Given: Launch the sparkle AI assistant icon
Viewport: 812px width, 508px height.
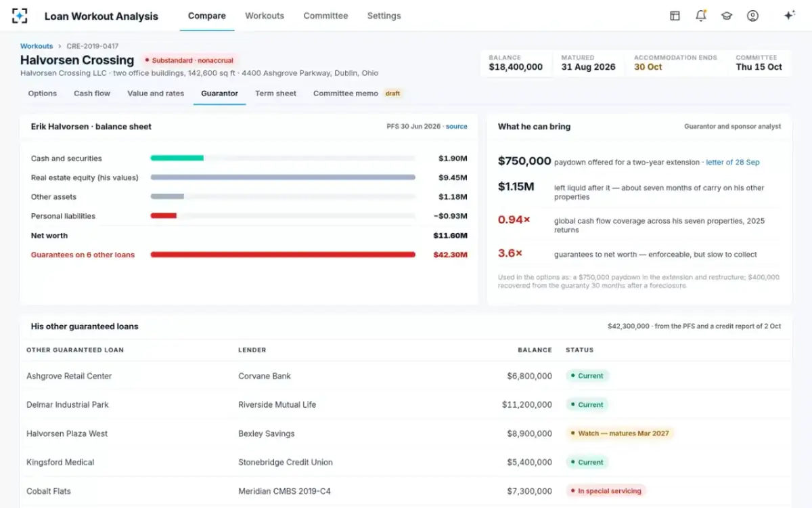Looking at the screenshot, I should tap(789, 16).
